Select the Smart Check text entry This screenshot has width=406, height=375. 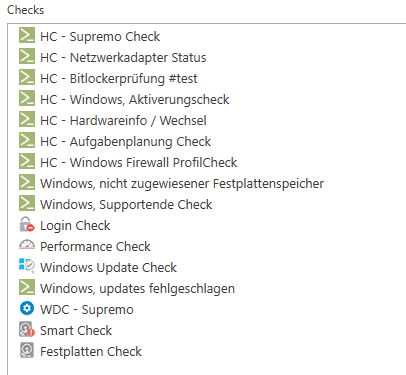(x=76, y=331)
